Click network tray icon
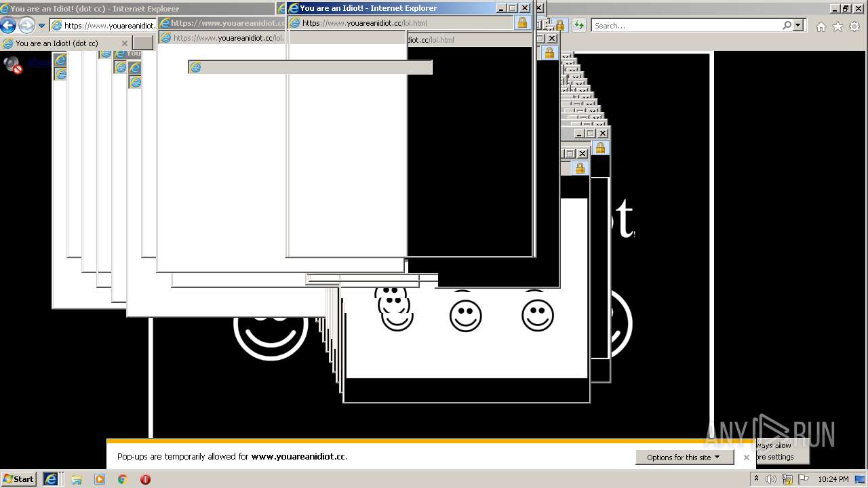The image size is (868, 488). click(787, 479)
